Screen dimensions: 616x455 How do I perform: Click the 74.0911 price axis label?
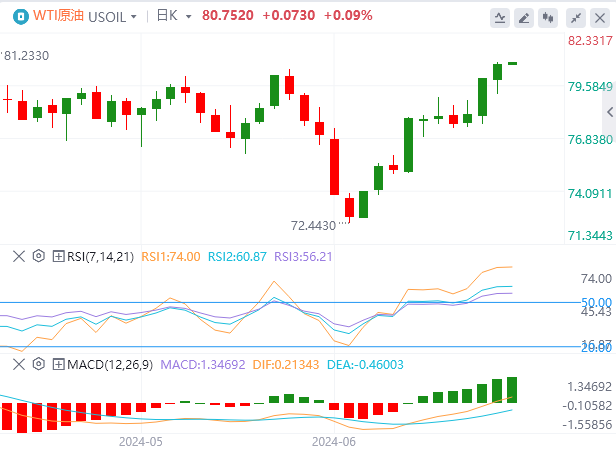[x=590, y=193]
